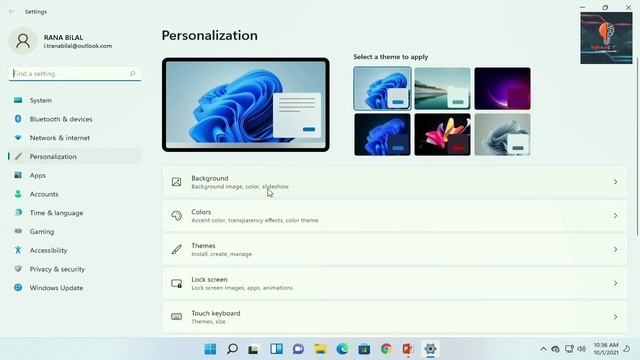
Task: Expand the Touch keyboard row chevron
Action: pos(616,317)
